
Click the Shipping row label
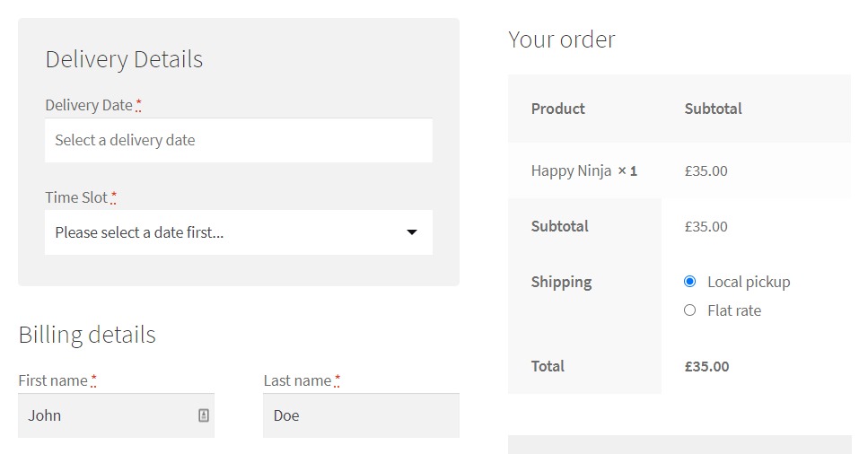(x=561, y=282)
